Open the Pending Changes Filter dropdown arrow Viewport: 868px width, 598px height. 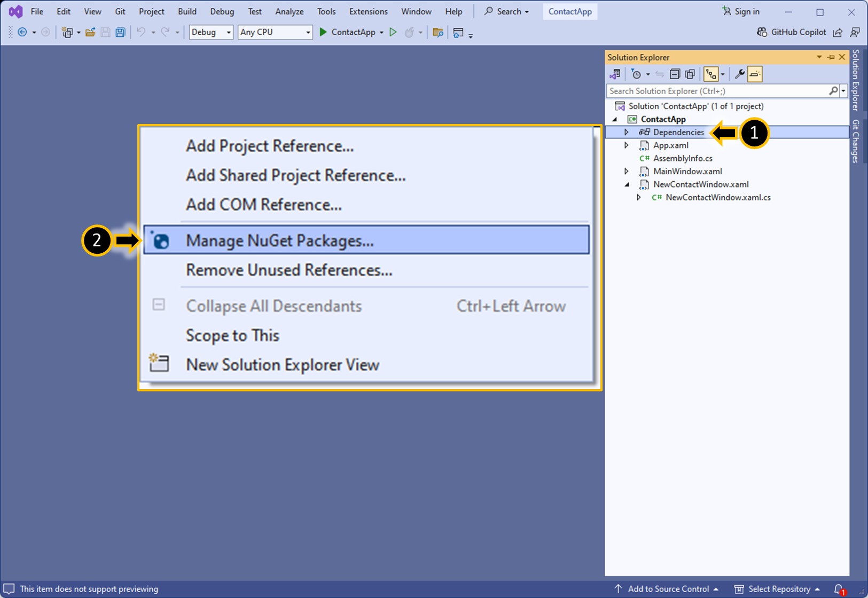click(x=648, y=74)
